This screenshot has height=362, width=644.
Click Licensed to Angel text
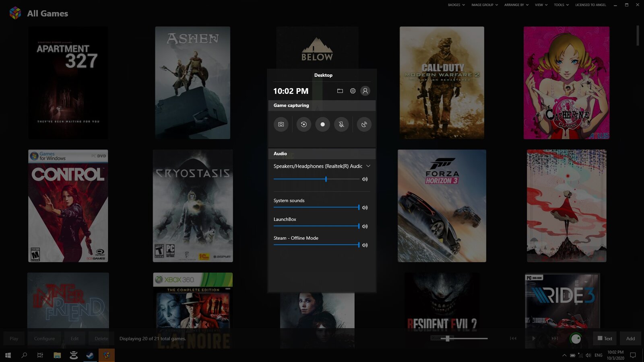click(x=590, y=5)
